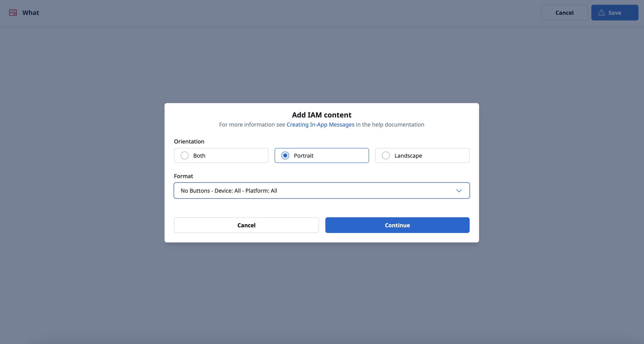This screenshot has height=344, width=644.
Task: Select the Portrait orientation radio button
Action: click(x=285, y=155)
